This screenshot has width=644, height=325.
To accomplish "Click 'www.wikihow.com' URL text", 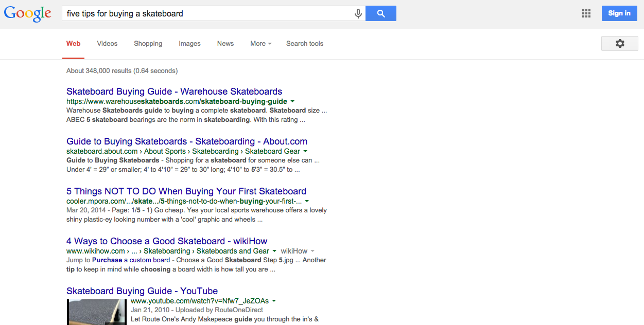I will (x=96, y=251).
